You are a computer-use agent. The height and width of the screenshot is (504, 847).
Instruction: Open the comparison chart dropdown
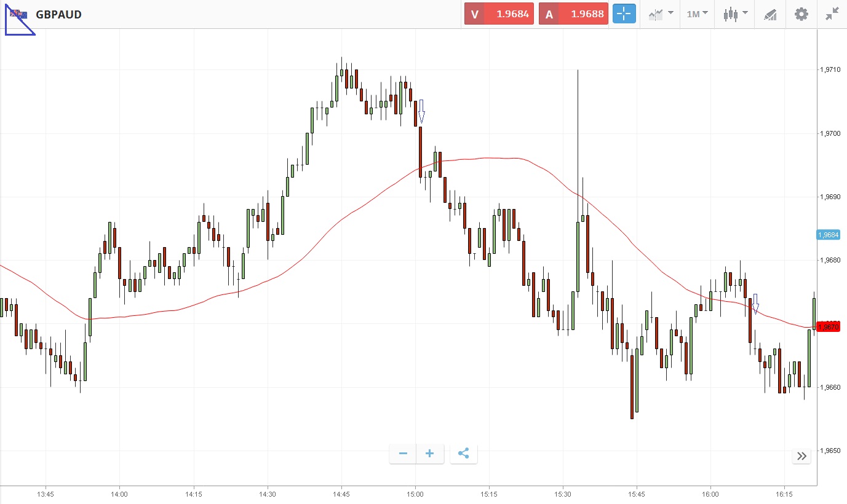pos(661,14)
